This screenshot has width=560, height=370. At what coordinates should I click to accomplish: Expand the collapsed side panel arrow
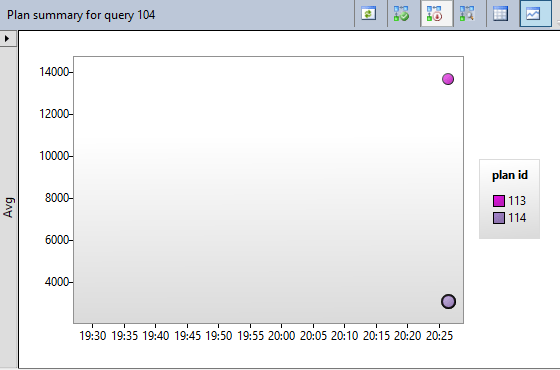click(7, 38)
